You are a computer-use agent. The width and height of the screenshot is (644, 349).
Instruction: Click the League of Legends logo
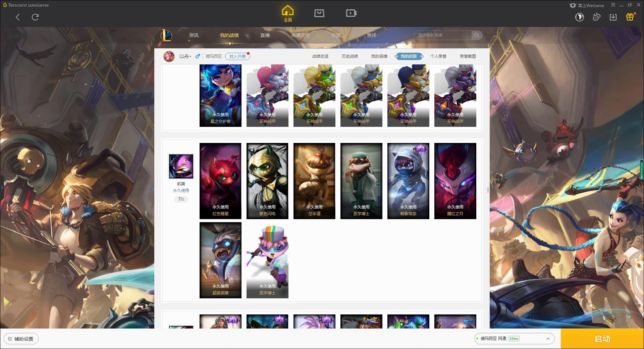pyautogui.click(x=166, y=35)
